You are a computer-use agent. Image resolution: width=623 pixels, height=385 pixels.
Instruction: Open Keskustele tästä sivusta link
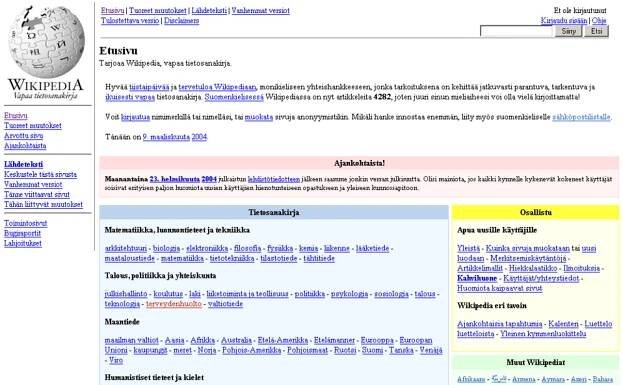pos(41,174)
